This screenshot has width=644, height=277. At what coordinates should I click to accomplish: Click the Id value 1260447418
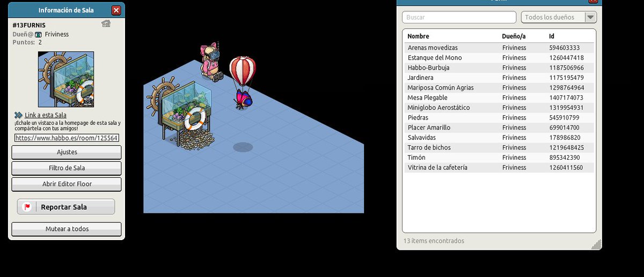pyautogui.click(x=566, y=57)
